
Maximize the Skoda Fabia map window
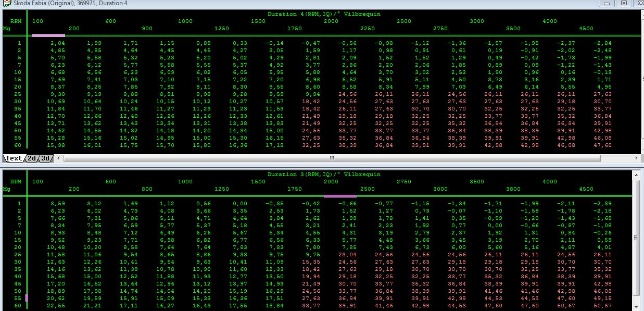[x=623, y=4]
